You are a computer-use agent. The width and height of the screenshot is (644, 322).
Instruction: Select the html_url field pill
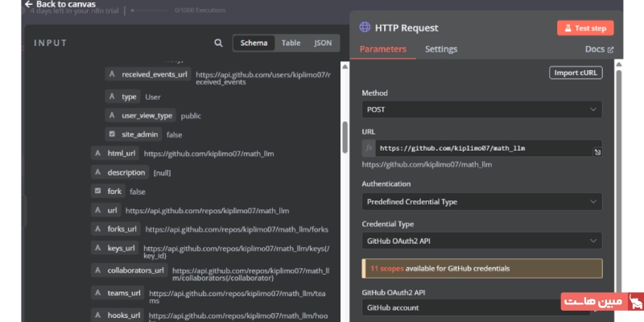115,153
